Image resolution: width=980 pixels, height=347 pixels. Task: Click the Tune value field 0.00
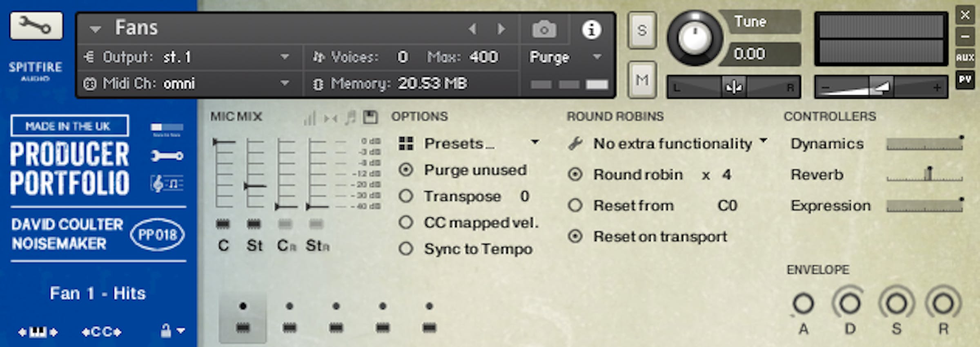(759, 54)
